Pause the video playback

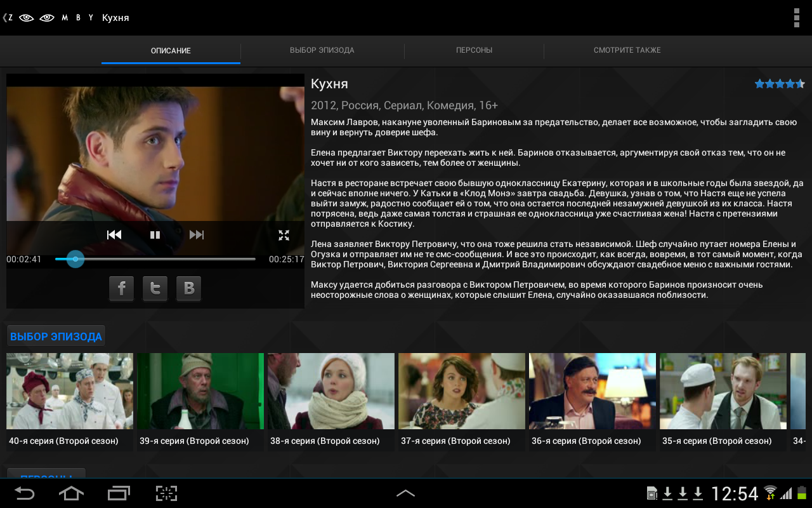[155, 235]
